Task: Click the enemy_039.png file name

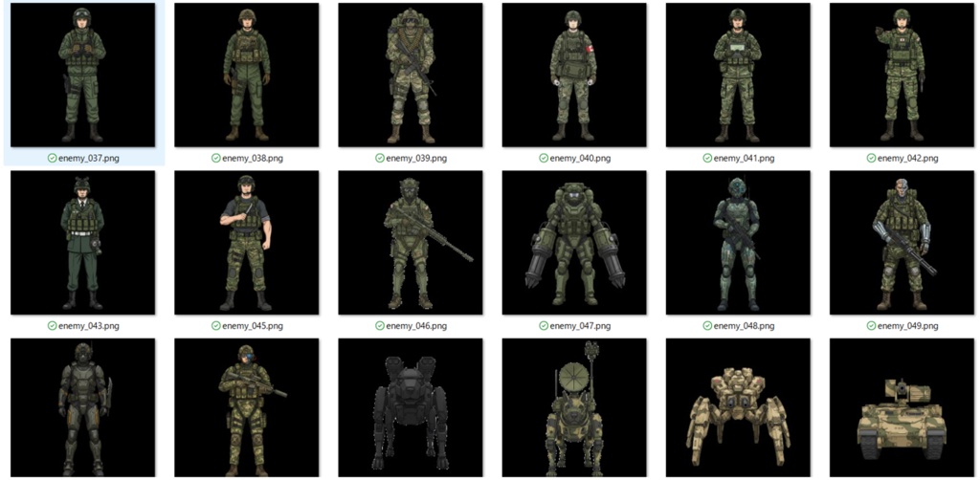Action: (416, 159)
